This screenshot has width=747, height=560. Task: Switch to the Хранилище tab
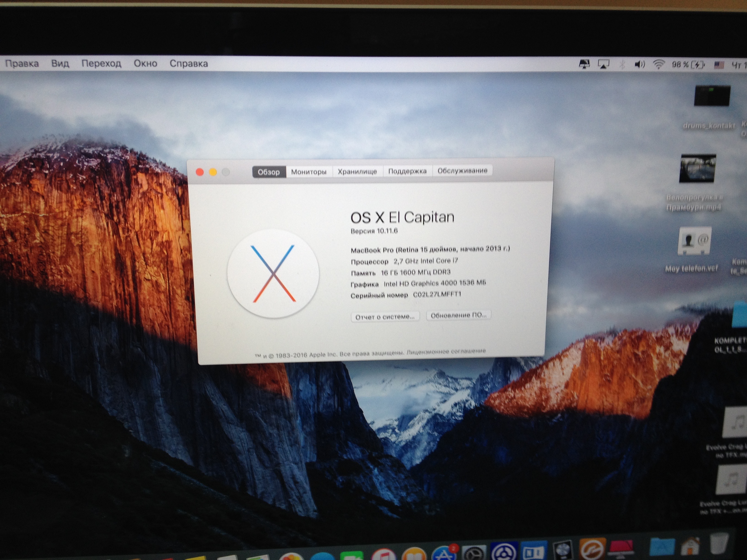[x=357, y=172]
